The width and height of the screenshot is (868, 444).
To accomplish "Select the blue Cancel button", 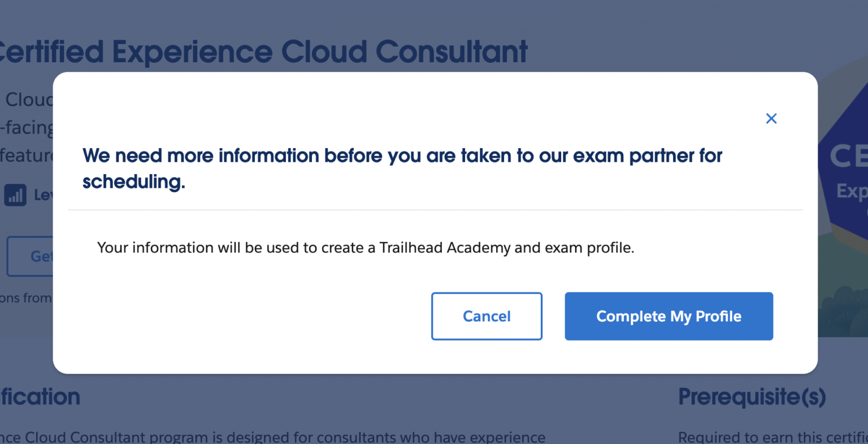I will pyautogui.click(x=487, y=316).
